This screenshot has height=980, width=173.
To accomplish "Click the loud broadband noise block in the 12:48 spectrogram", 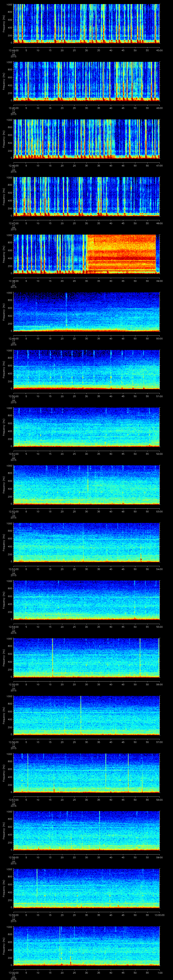I will pyautogui.click(x=122, y=253).
